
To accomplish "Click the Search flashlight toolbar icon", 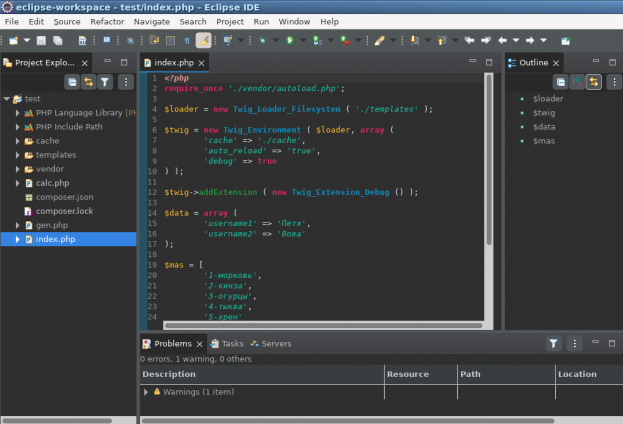I will 379,41.
